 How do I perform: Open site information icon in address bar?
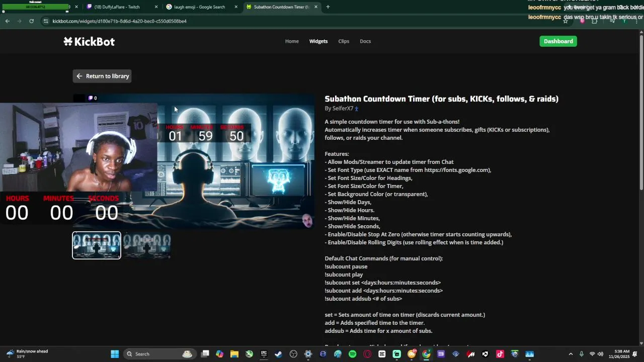click(x=46, y=21)
